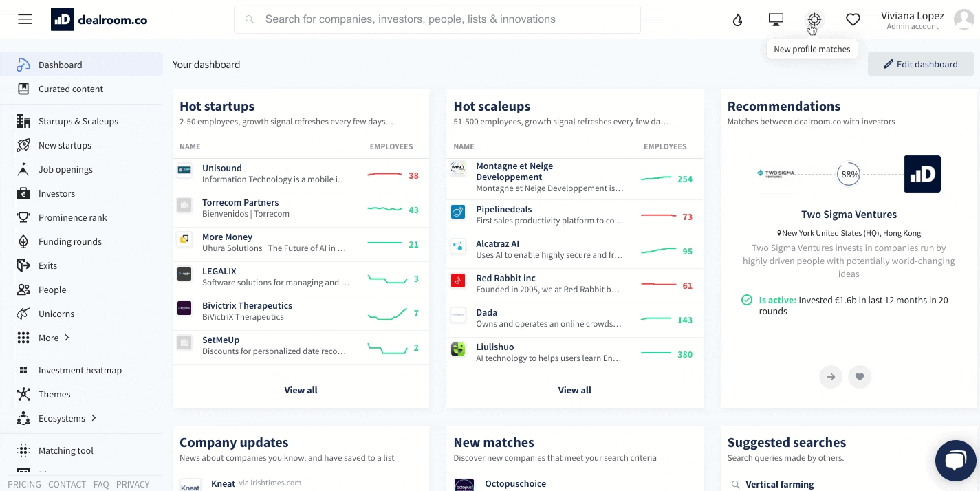Screen dimensions: 980x491
Task: Click the SetMeUp placeholder logo
Action: tap(184, 342)
